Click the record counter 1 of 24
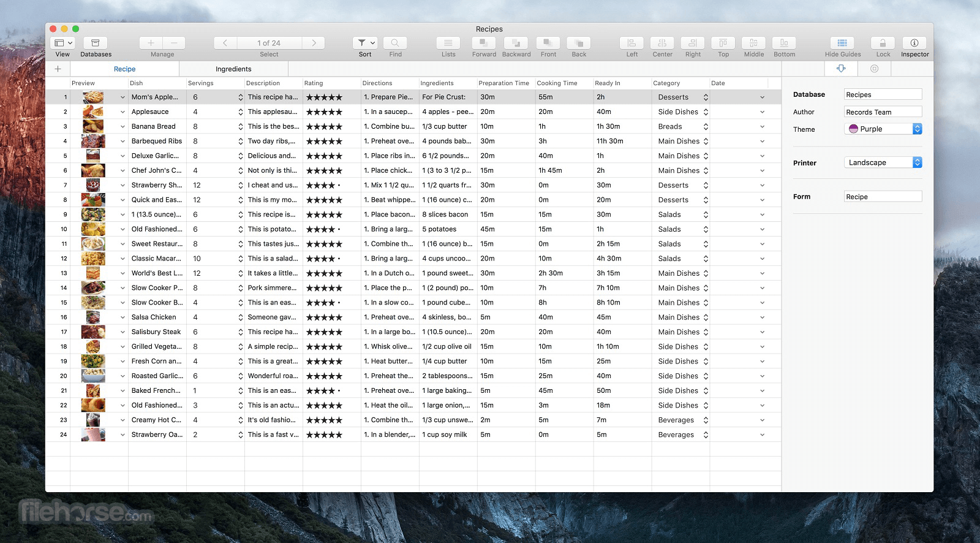Image resolution: width=980 pixels, height=543 pixels. click(269, 43)
